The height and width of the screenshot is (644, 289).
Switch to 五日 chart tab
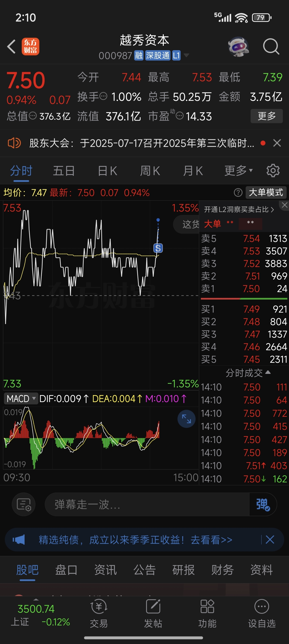[64, 171]
